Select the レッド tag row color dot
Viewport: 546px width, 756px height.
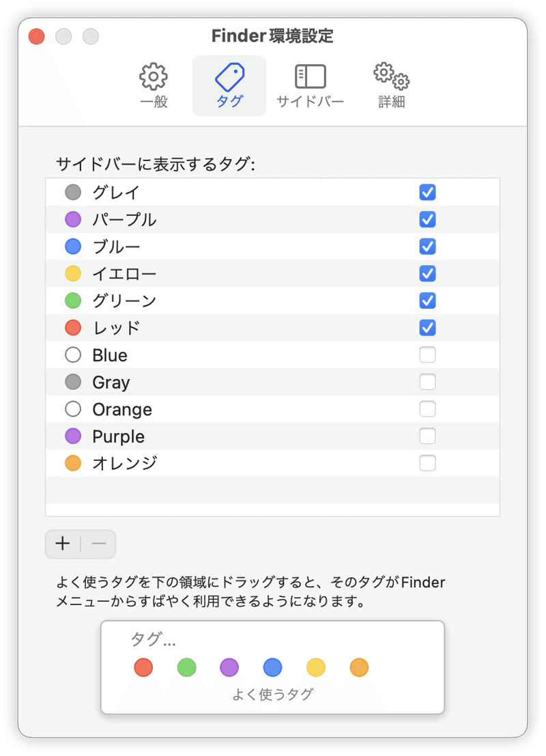point(73,328)
